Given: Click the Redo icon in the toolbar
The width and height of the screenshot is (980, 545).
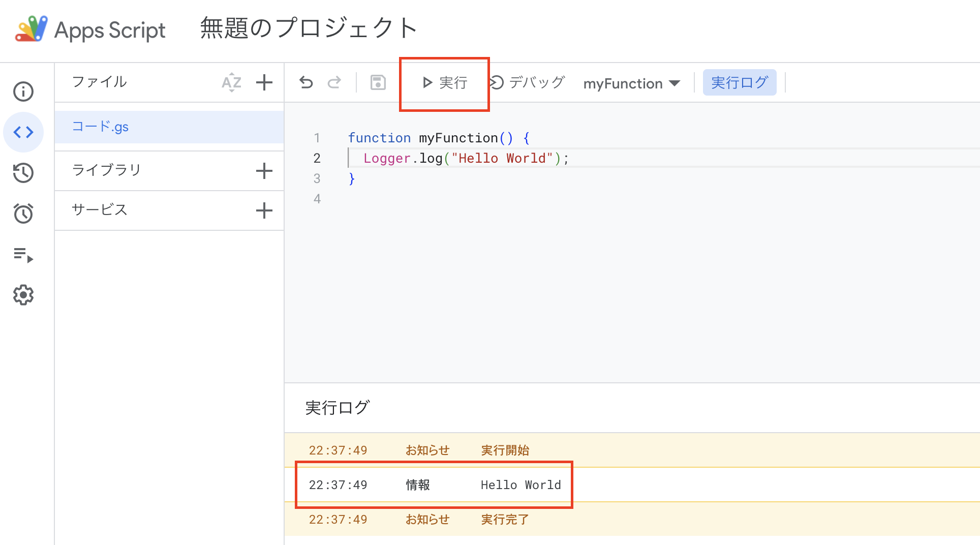Looking at the screenshot, I should [334, 82].
